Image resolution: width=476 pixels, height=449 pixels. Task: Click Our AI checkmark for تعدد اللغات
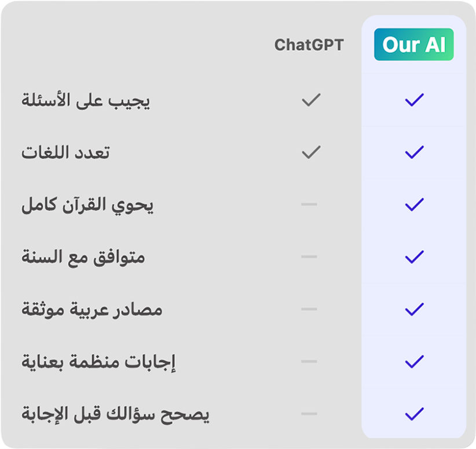coord(415,152)
